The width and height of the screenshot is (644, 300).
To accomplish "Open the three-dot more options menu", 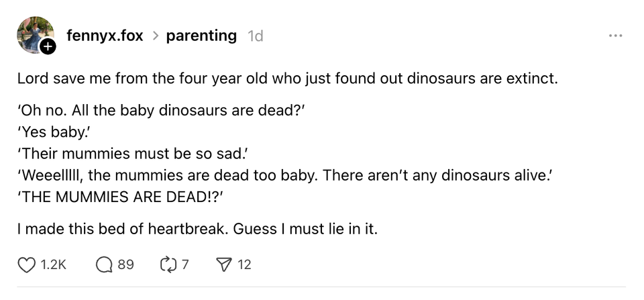I will 615,36.
